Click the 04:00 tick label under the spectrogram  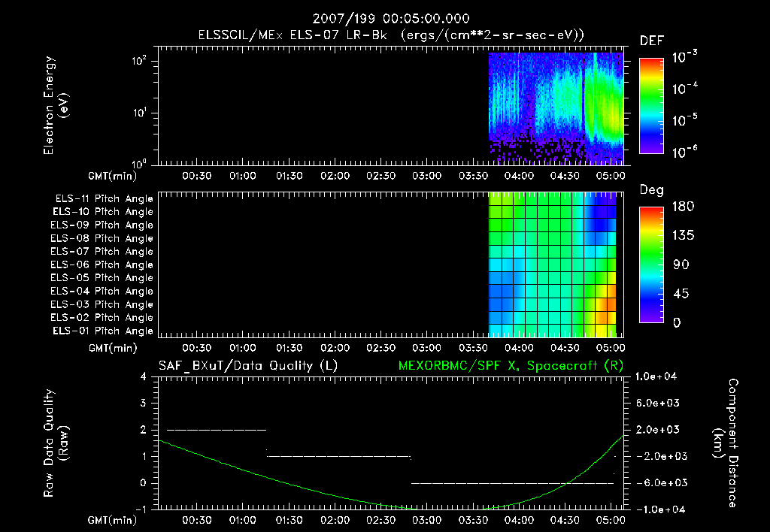[x=519, y=176]
